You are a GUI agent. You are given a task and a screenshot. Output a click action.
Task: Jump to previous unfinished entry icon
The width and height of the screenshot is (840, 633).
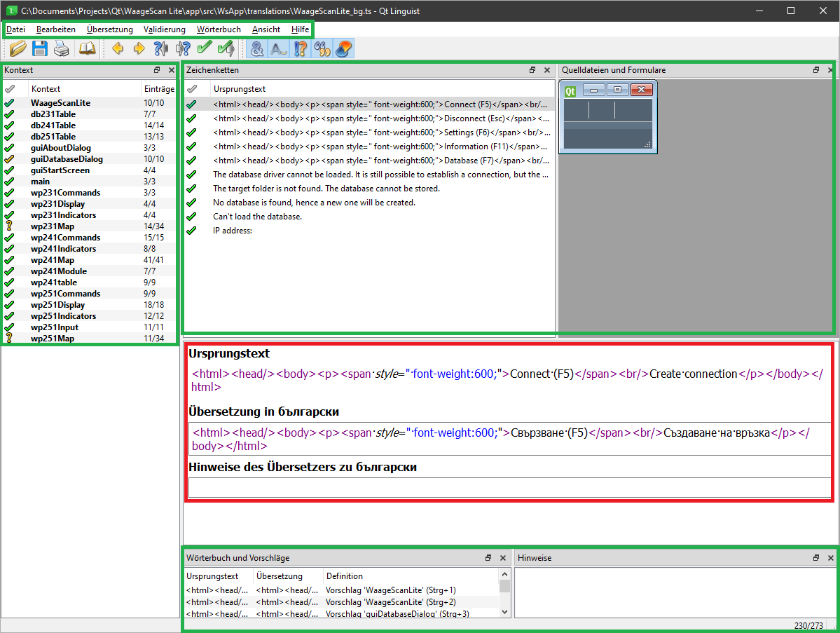(x=160, y=49)
